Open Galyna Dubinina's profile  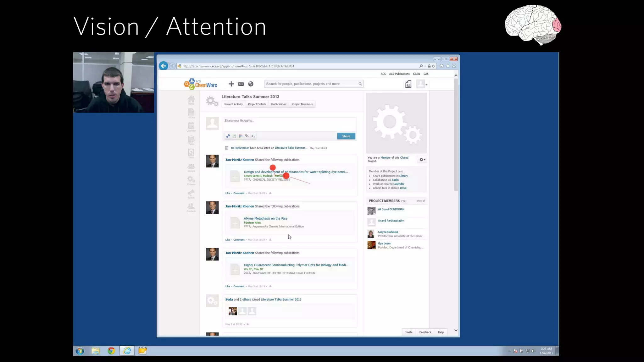pyautogui.click(x=388, y=232)
